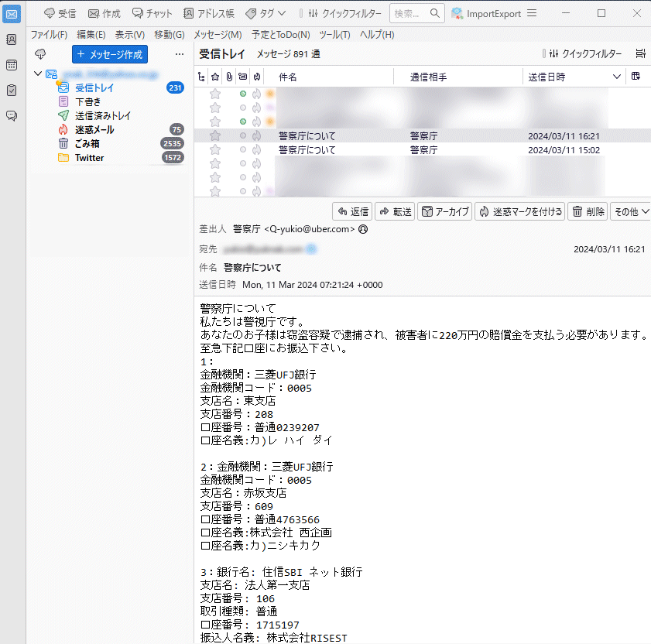This screenshot has width=651, height=644.
Task: Click 迷惑マークを付ける button
Action: pos(519,211)
